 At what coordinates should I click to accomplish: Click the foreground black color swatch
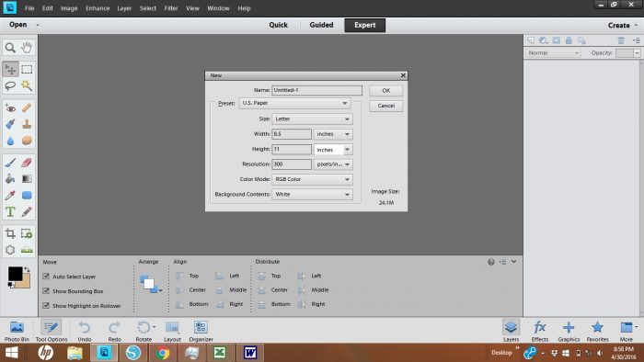(15, 274)
